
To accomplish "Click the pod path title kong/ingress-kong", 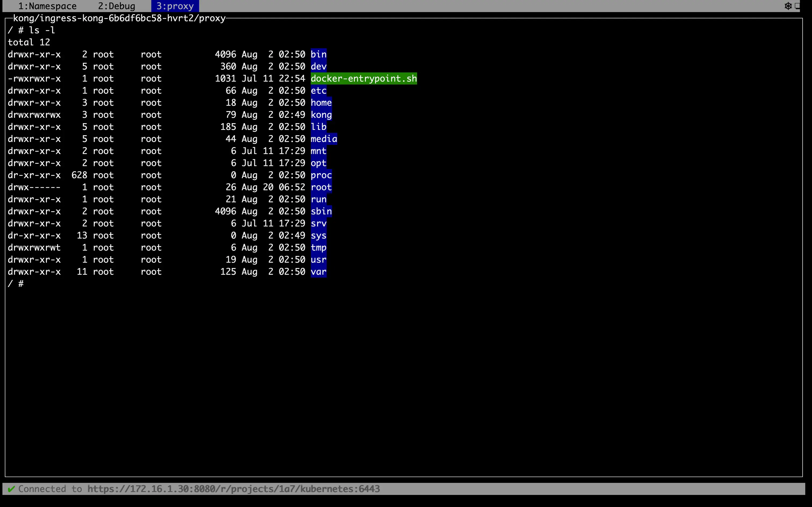I will click(x=119, y=18).
